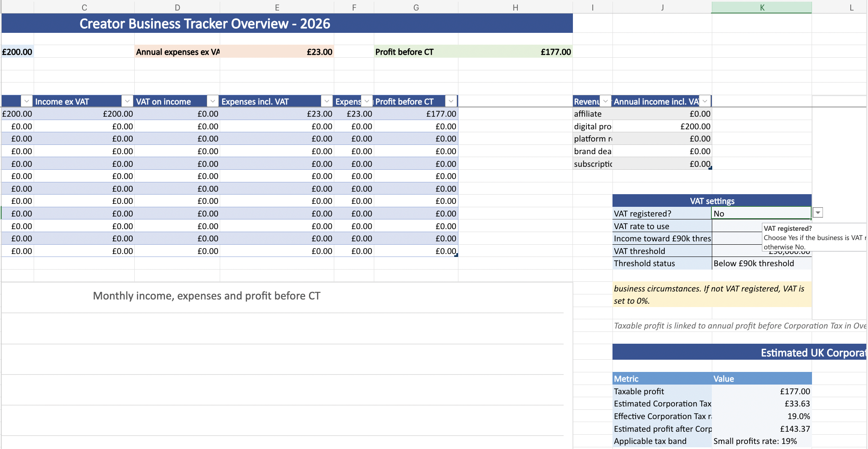Open the Revenue column filter dropdown
The height and width of the screenshot is (449, 868).
coord(605,101)
